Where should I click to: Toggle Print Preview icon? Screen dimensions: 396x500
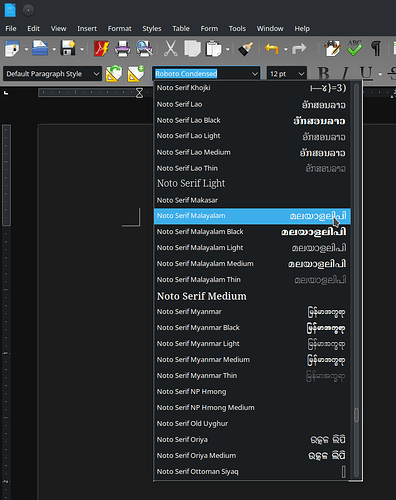(x=144, y=49)
